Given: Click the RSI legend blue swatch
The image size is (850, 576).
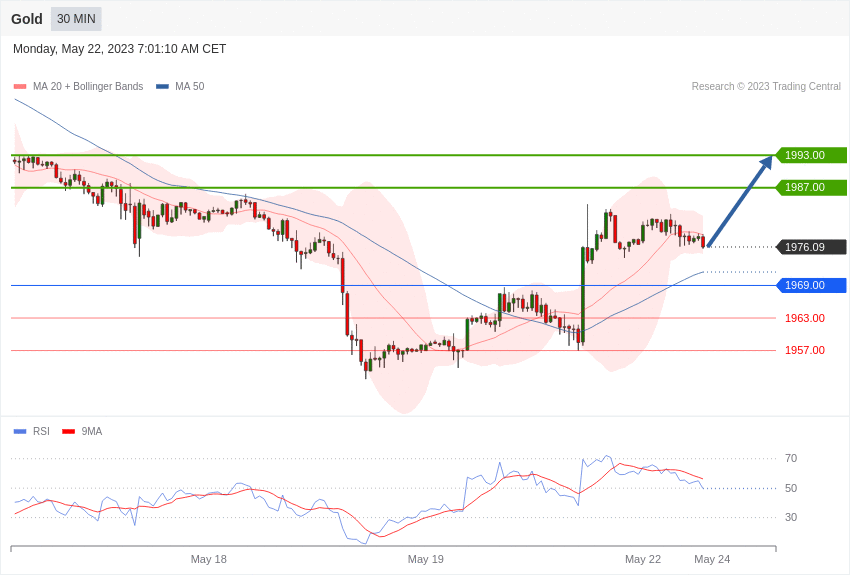Looking at the screenshot, I should coord(20,431).
